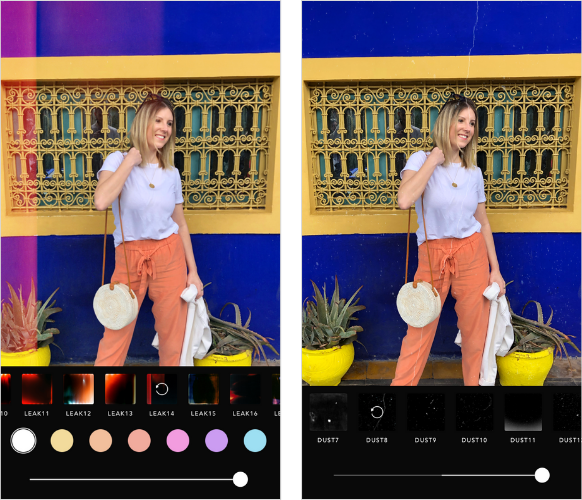Apply the LEAK16 light leak effect

245,389
